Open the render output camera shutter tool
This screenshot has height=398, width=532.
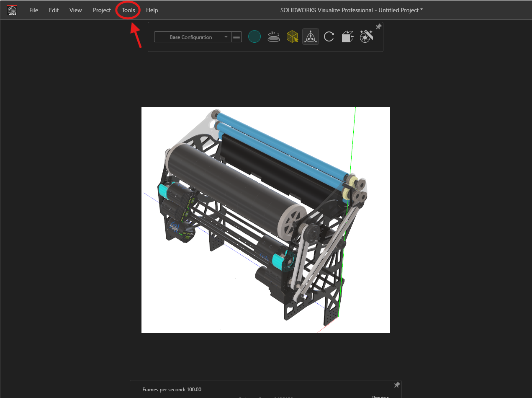[x=366, y=36]
